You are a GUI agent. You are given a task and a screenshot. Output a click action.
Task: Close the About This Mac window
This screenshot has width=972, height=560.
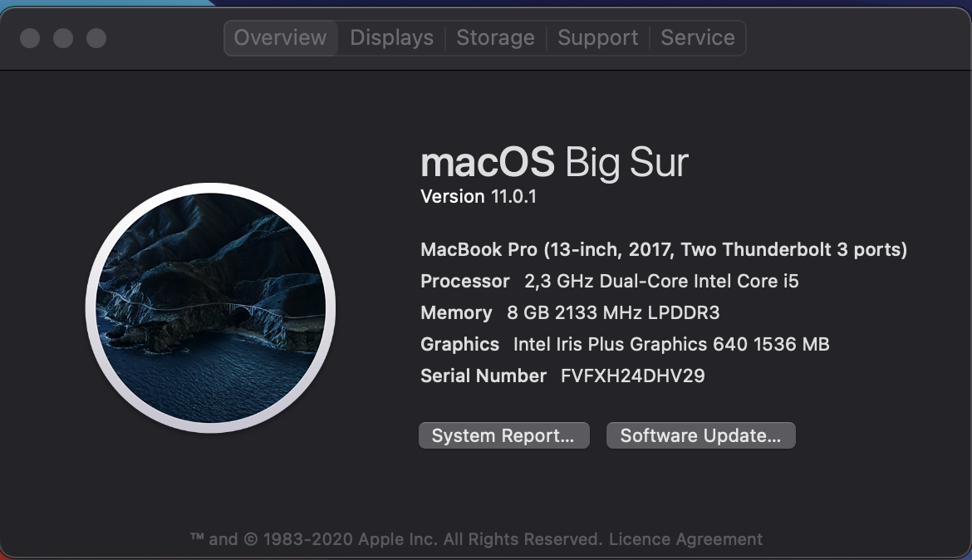click(x=30, y=38)
